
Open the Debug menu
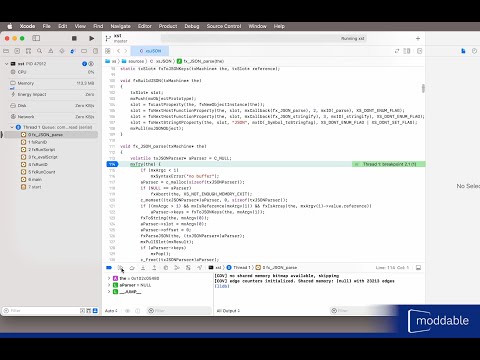[x=192, y=26]
